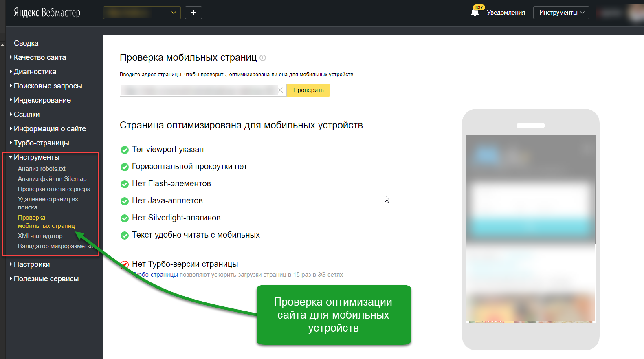Image resolution: width=644 pixels, height=359 pixels.
Task: Expand the 'Индексирование' section
Action: (42, 100)
